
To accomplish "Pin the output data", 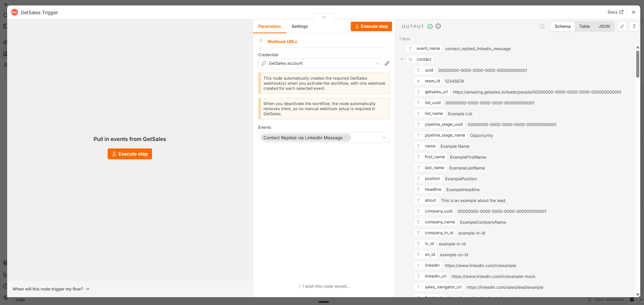I will (634, 26).
